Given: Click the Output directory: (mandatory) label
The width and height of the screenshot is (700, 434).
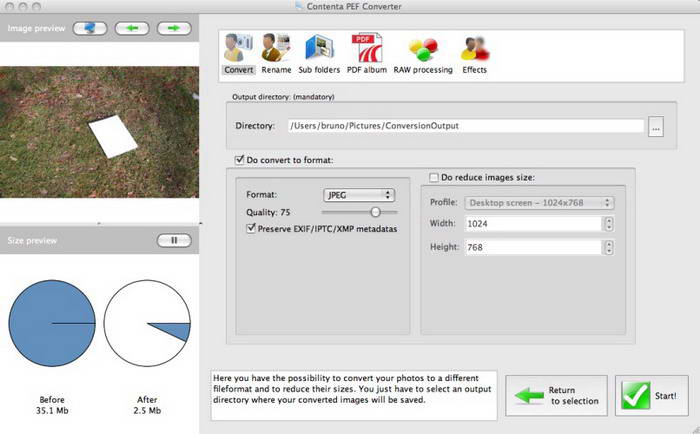Looking at the screenshot, I should coord(283,96).
